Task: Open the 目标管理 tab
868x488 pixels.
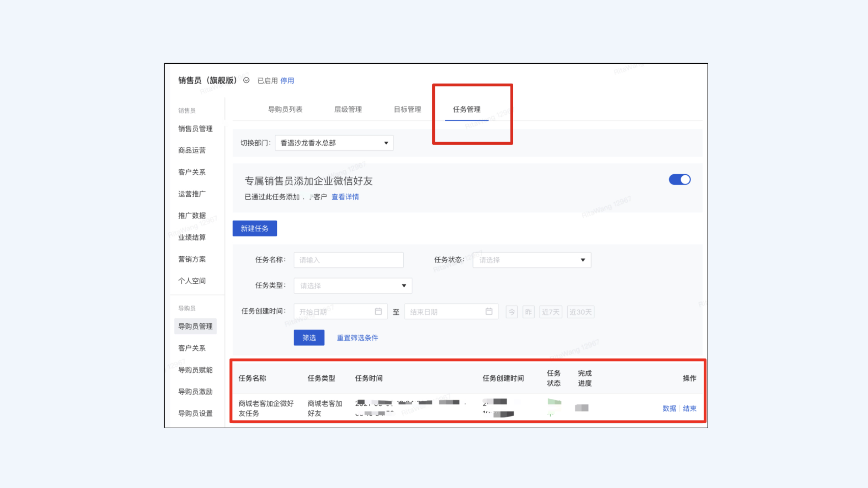Action: coord(407,110)
